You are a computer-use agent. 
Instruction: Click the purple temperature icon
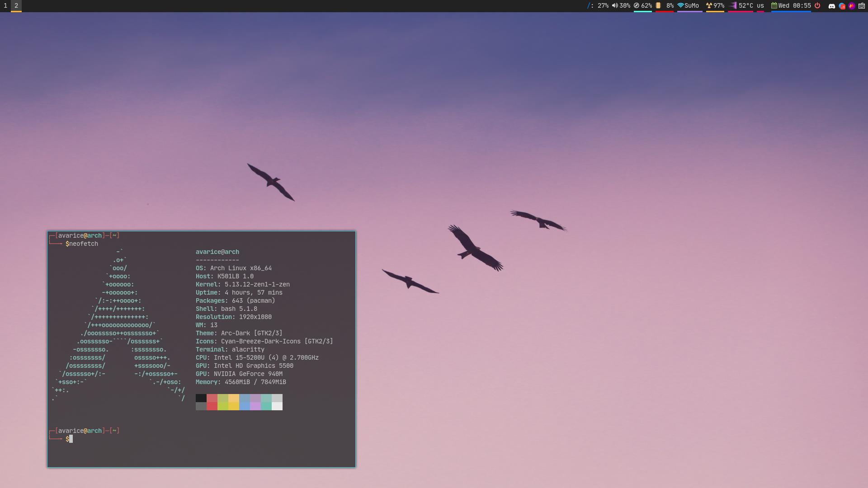pyautogui.click(x=733, y=6)
